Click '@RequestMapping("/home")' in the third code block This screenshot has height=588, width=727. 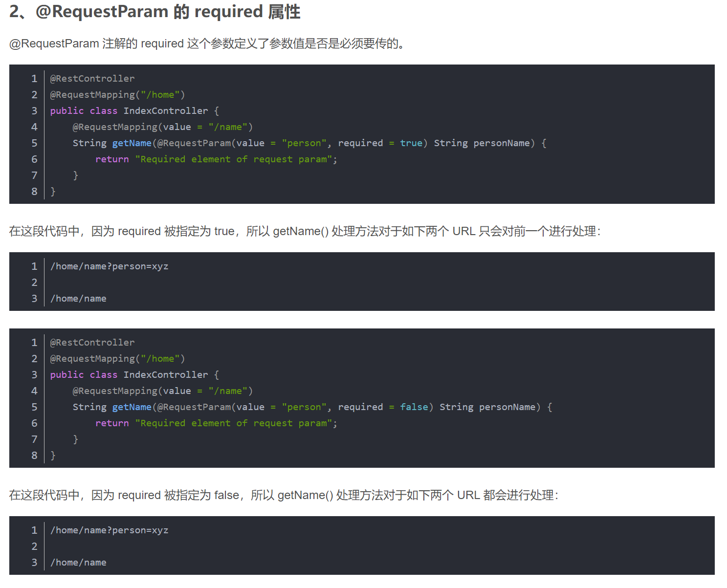tap(117, 358)
